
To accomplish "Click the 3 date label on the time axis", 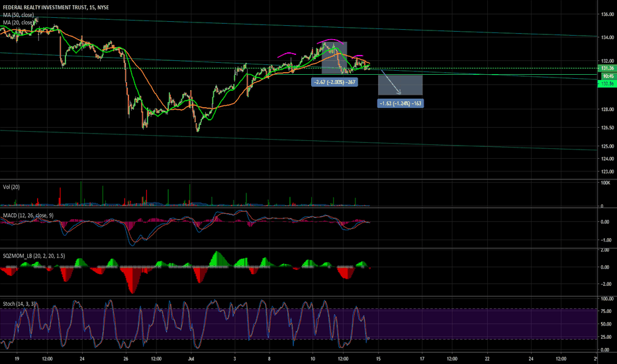I will (x=234, y=359).
